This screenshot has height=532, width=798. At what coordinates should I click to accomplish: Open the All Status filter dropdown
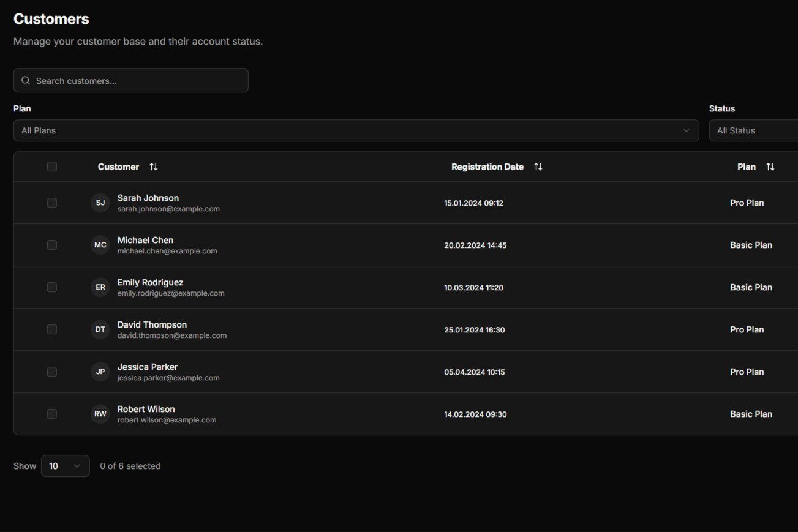coord(754,130)
